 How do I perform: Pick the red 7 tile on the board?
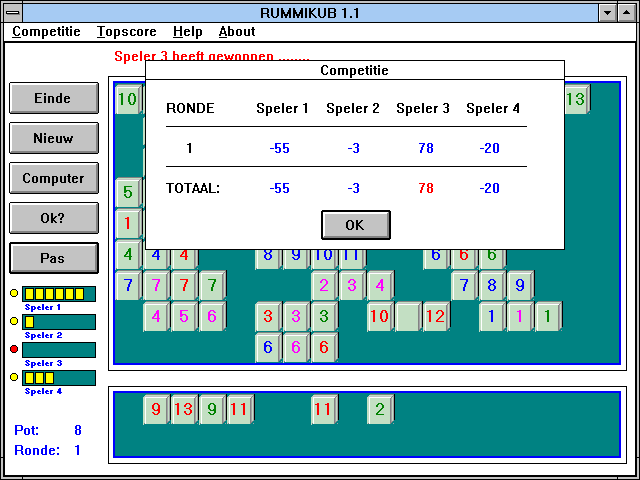click(x=184, y=285)
